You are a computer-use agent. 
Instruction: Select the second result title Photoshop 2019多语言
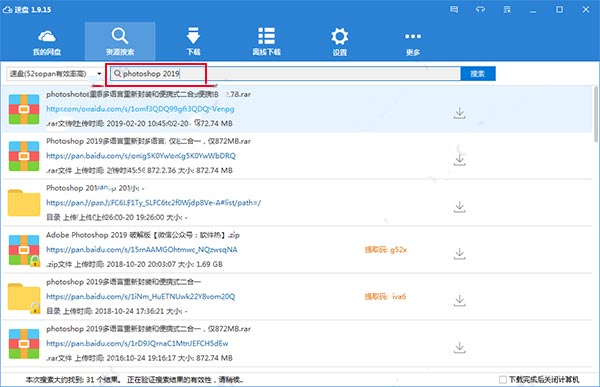(x=148, y=141)
